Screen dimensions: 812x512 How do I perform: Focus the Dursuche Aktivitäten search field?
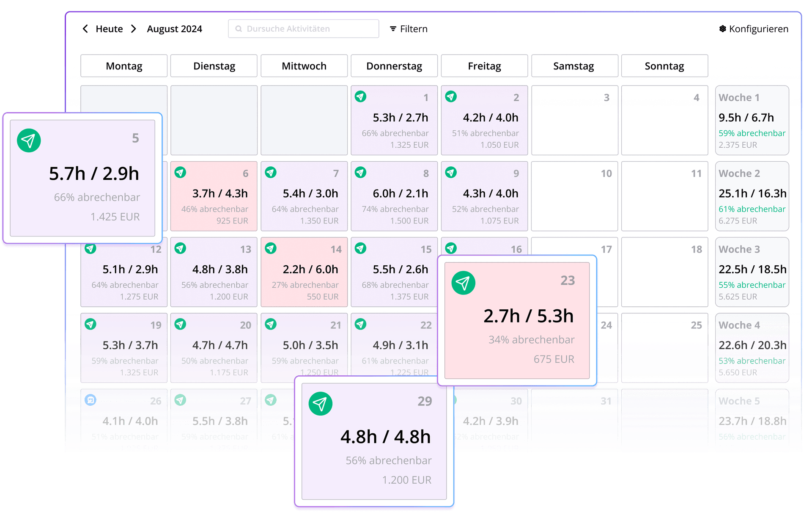(x=304, y=29)
